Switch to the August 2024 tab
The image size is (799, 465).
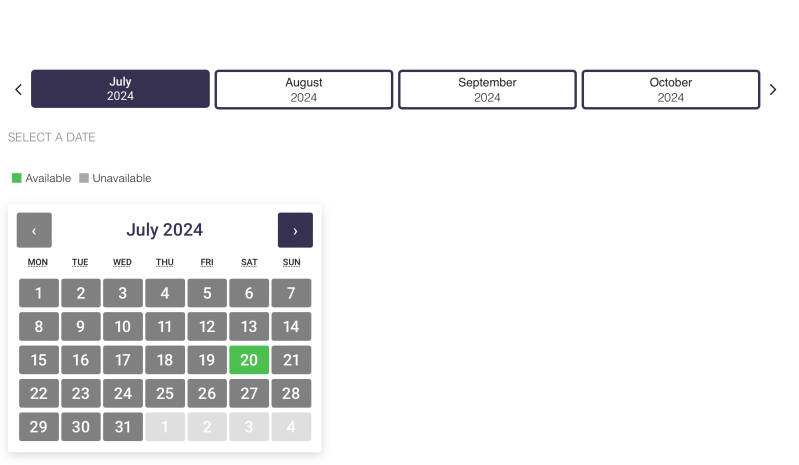pyautogui.click(x=304, y=89)
